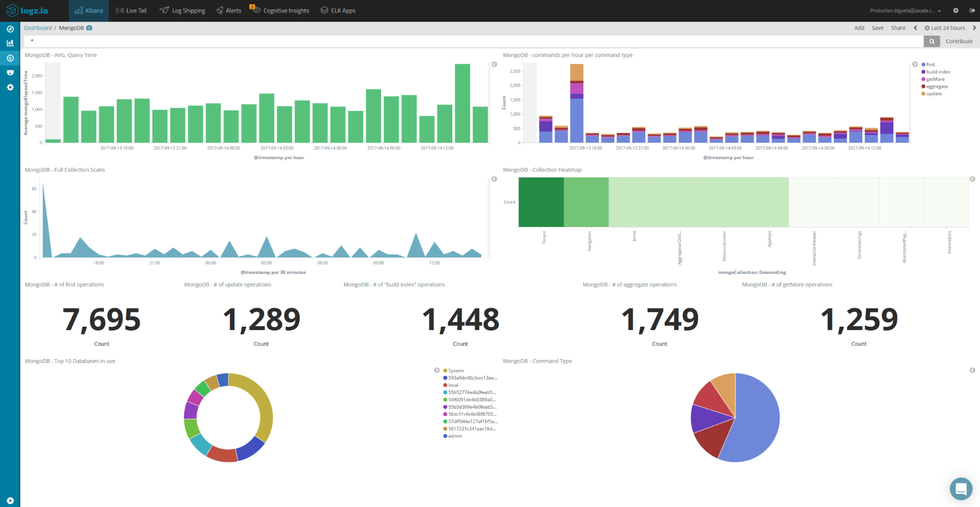This screenshot has width=980, height=507.
Task: Click the aggregate legend entry
Action: click(935, 86)
